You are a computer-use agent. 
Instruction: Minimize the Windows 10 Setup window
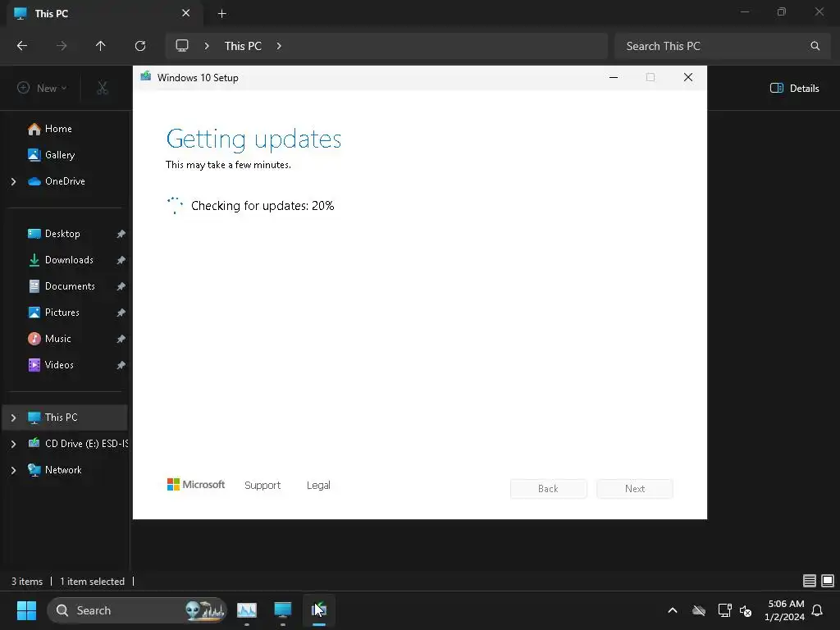click(x=614, y=78)
